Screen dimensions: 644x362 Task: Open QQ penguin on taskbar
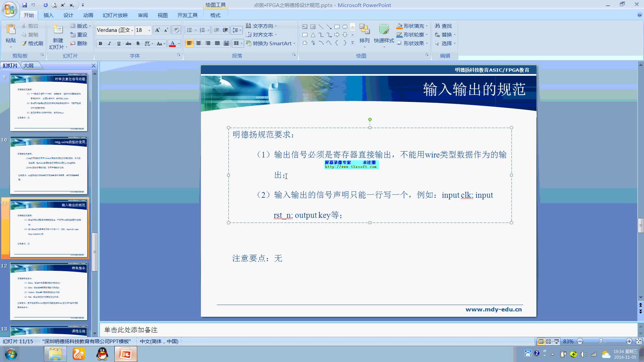[102, 354]
